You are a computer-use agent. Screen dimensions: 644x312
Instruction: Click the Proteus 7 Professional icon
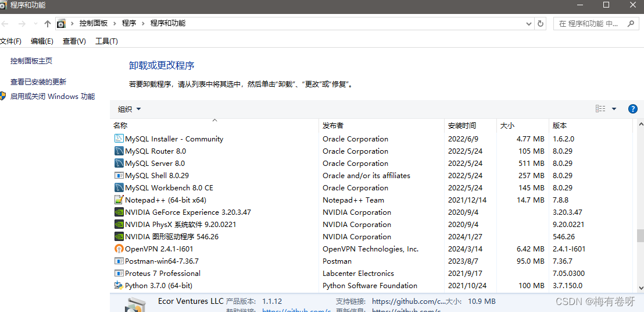tap(119, 274)
